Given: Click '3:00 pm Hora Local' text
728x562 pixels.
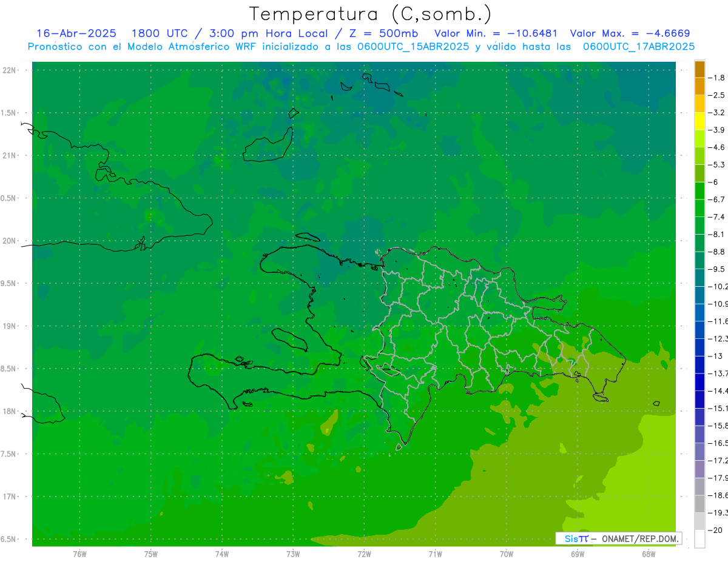Looking at the screenshot, I should (268, 33).
